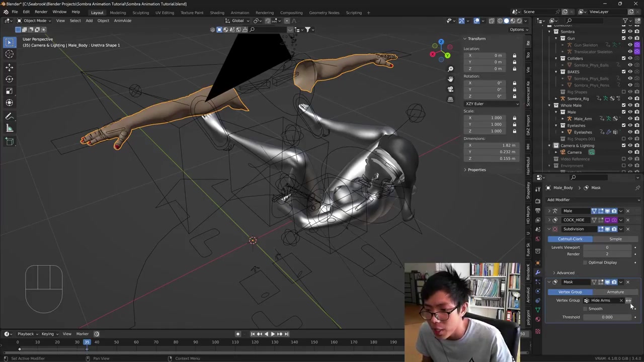The height and width of the screenshot is (362, 644).
Task: Hide the Camera object with its eye icon
Action: coord(630,152)
